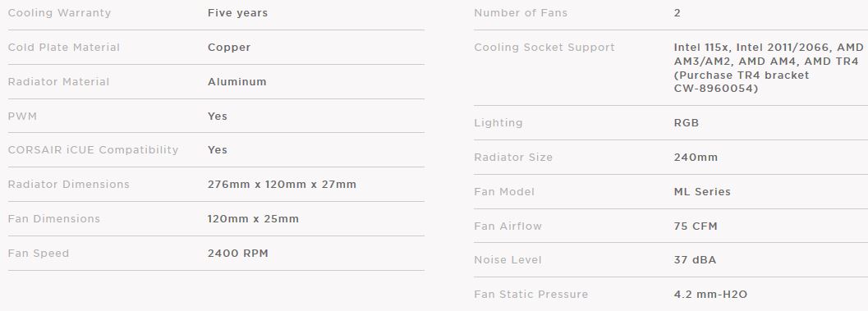Click the Number of Fans label
The height and width of the screenshot is (311, 868).
pos(521,13)
